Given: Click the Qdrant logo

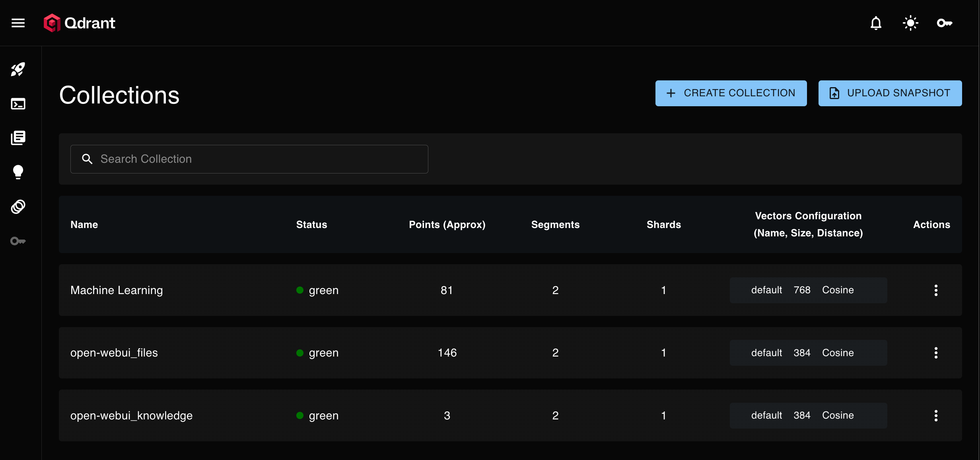Looking at the screenshot, I should tap(80, 23).
